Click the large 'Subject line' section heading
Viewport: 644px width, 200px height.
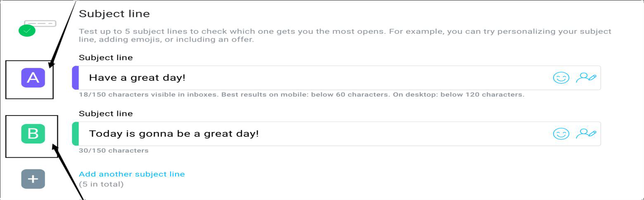click(x=114, y=14)
